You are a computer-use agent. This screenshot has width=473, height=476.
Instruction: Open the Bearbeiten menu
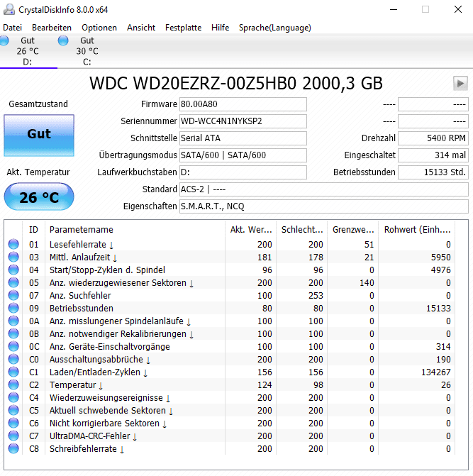pyautogui.click(x=52, y=28)
